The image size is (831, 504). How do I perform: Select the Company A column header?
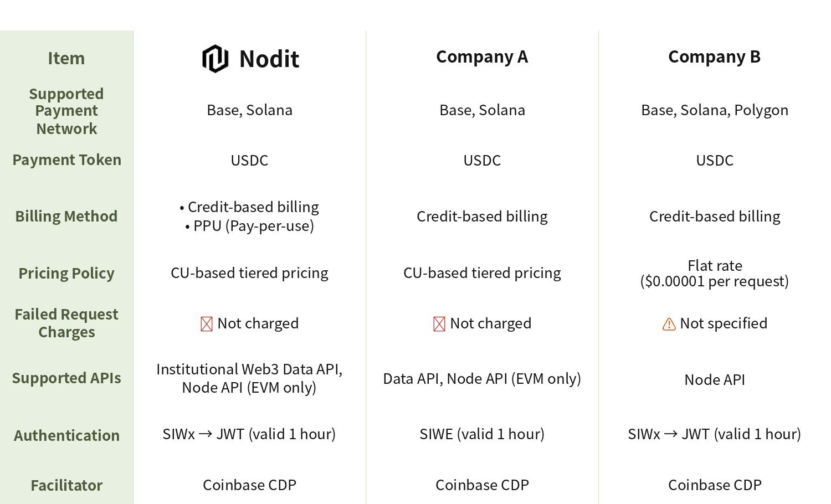[x=482, y=57]
